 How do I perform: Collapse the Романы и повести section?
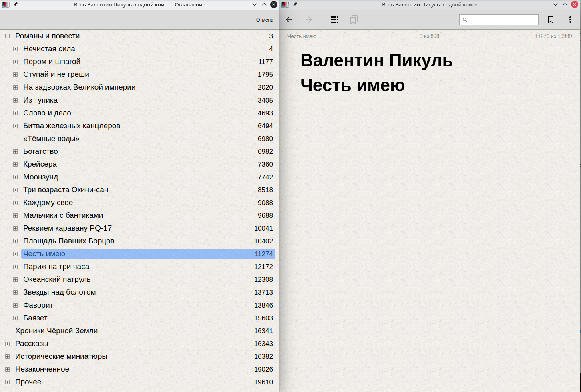coord(7,36)
